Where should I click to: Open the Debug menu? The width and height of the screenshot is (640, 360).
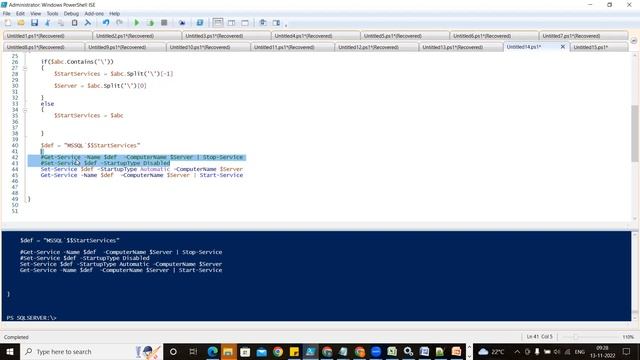click(71, 13)
